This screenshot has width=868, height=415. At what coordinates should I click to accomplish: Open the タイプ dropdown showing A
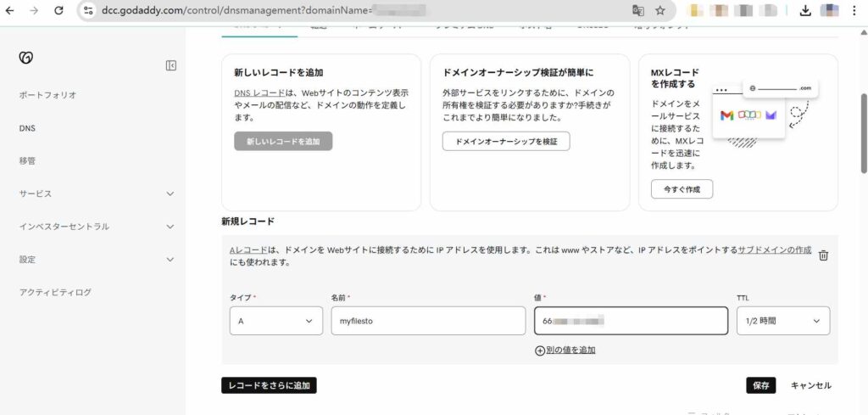(x=276, y=321)
